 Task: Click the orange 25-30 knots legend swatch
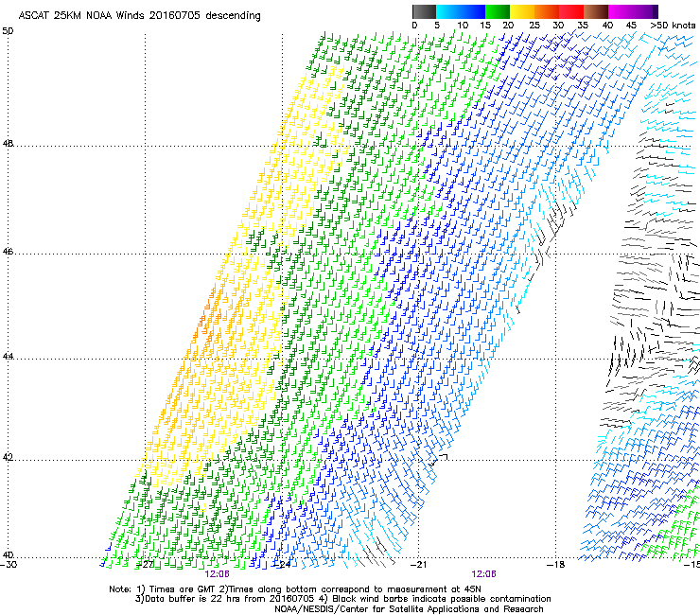(x=547, y=11)
